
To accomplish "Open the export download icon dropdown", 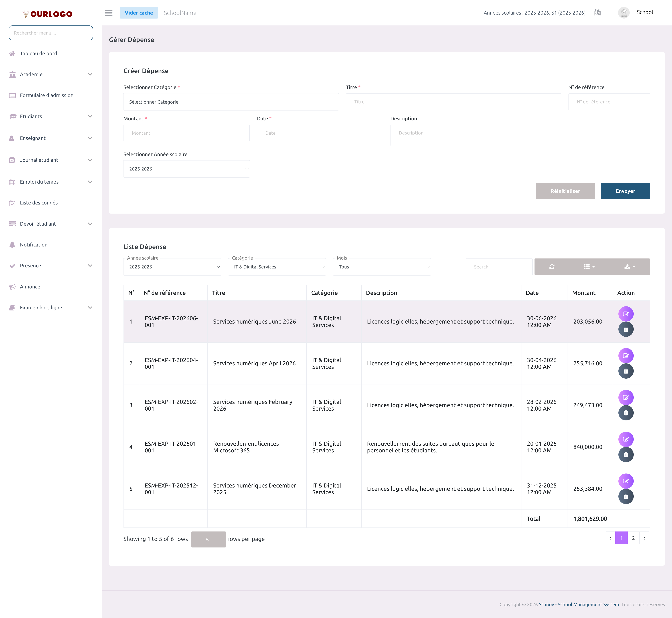I will click(629, 266).
